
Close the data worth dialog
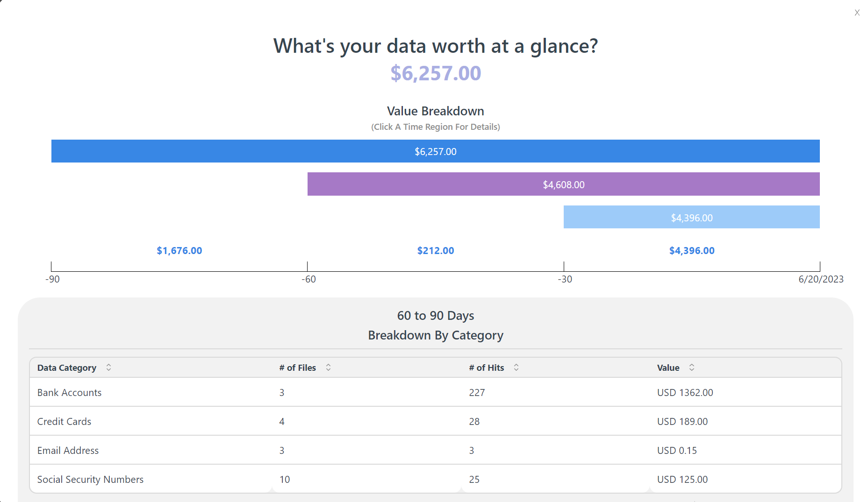coord(857,13)
